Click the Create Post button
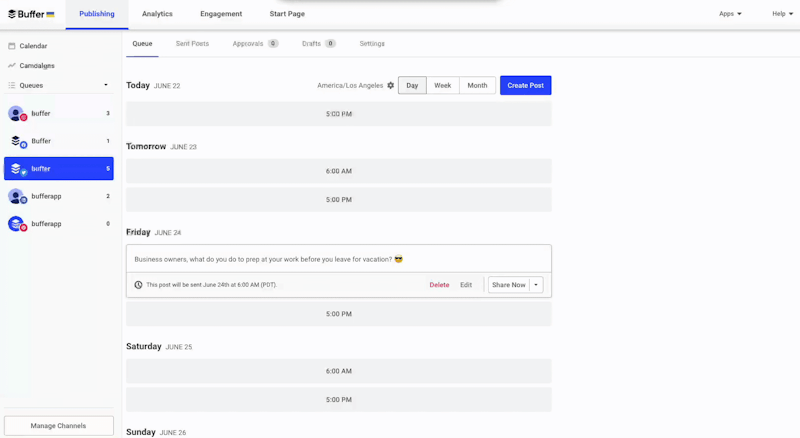The image size is (800, 438). 525,86
